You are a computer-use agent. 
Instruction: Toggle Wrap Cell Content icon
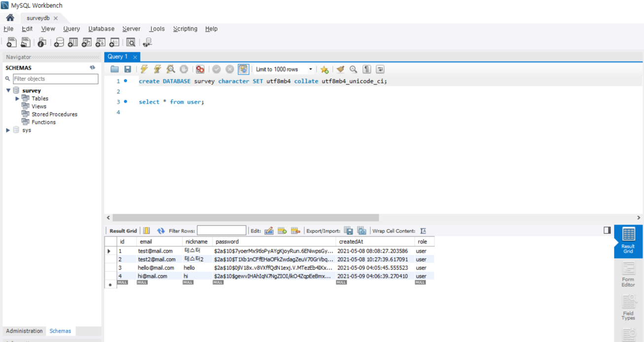[423, 230]
